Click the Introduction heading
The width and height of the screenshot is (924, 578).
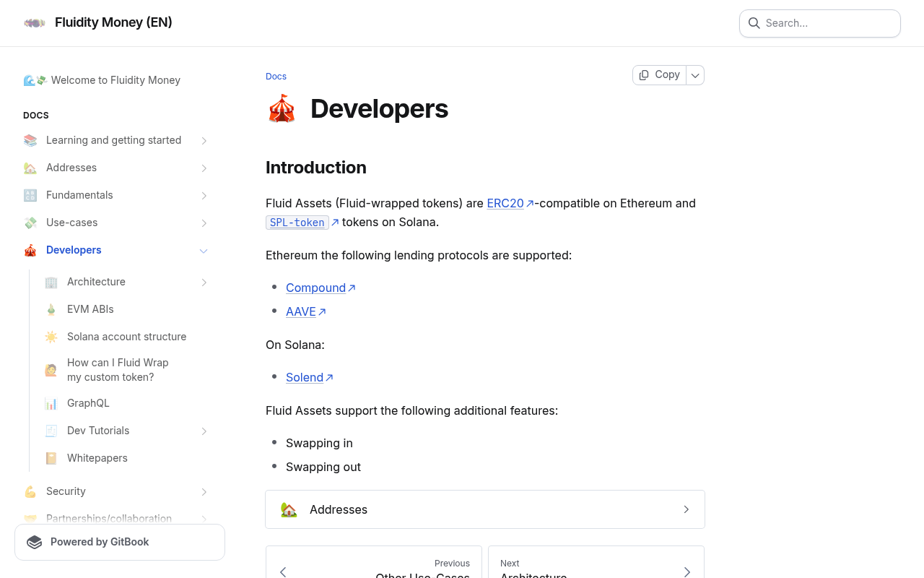tap(316, 168)
